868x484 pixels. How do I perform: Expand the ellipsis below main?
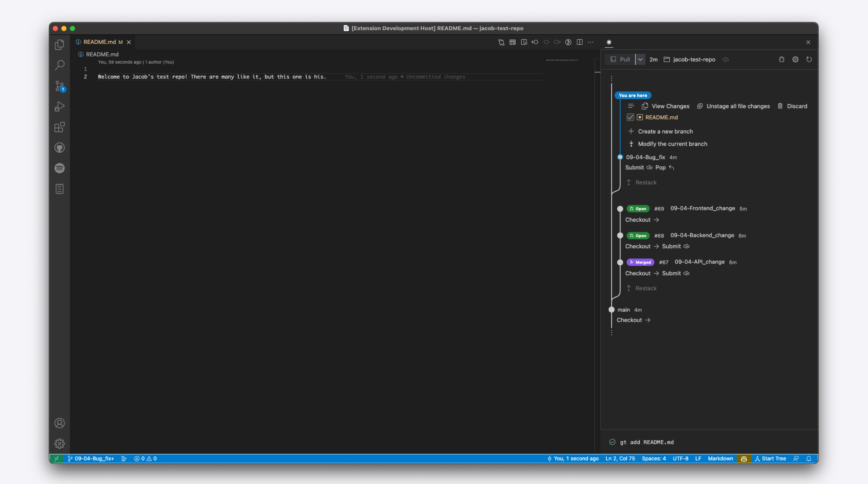tap(611, 332)
